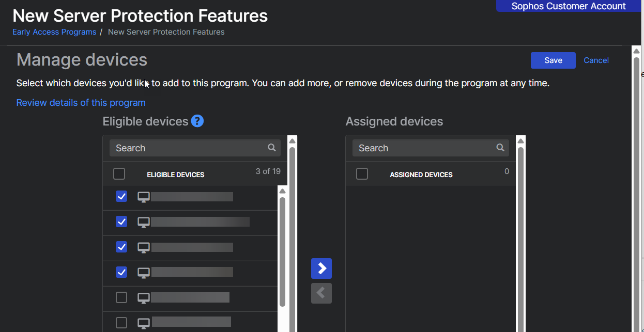Image resolution: width=644 pixels, height=332 pixels.
Task: Click the computer icon of the first eligible device
Action: [x=144, y=197]
